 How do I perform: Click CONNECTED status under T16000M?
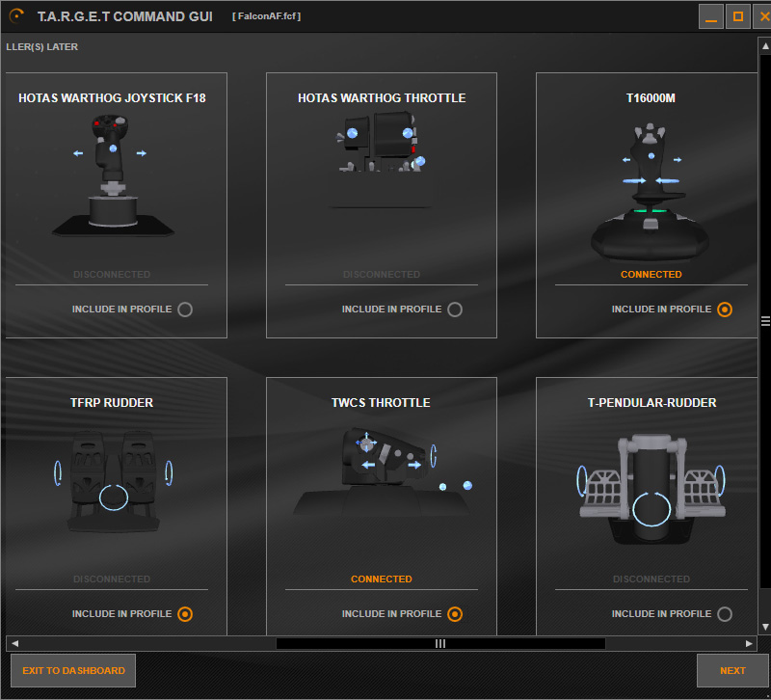coord(651,274)
